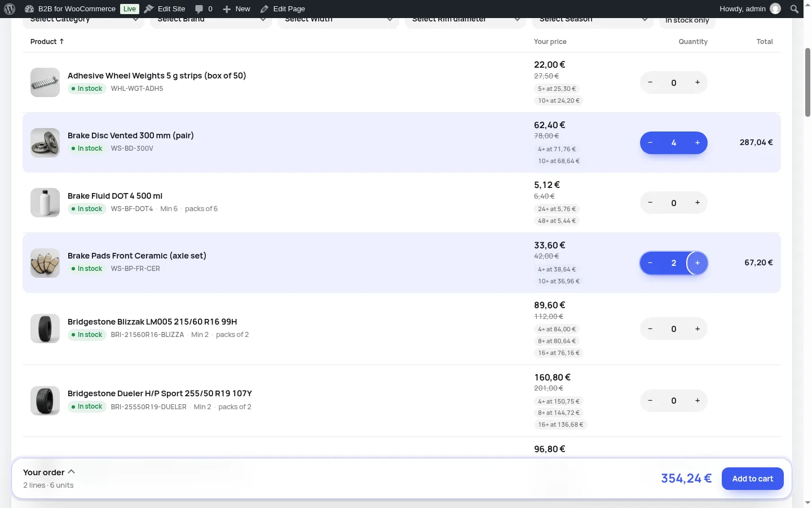Viewport: 812px width, 508px height.
Task: Click Brake Pads Front Ceramic thumbnail
Action: click(x=45, y=263)
